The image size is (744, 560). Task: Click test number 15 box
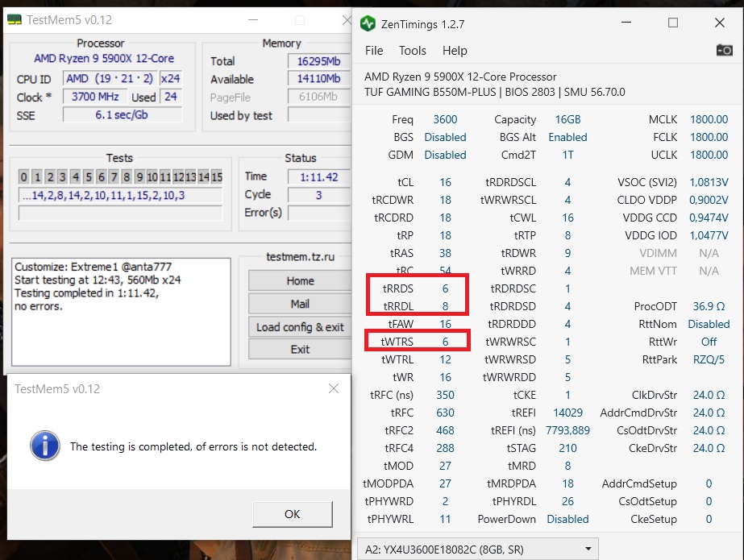click(x=217, y=177)
